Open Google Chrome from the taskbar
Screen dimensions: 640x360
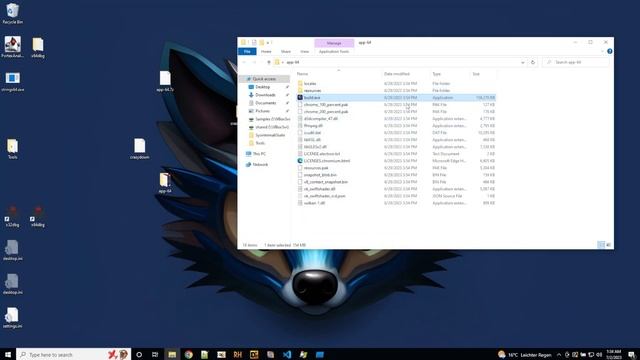point(188,354)
